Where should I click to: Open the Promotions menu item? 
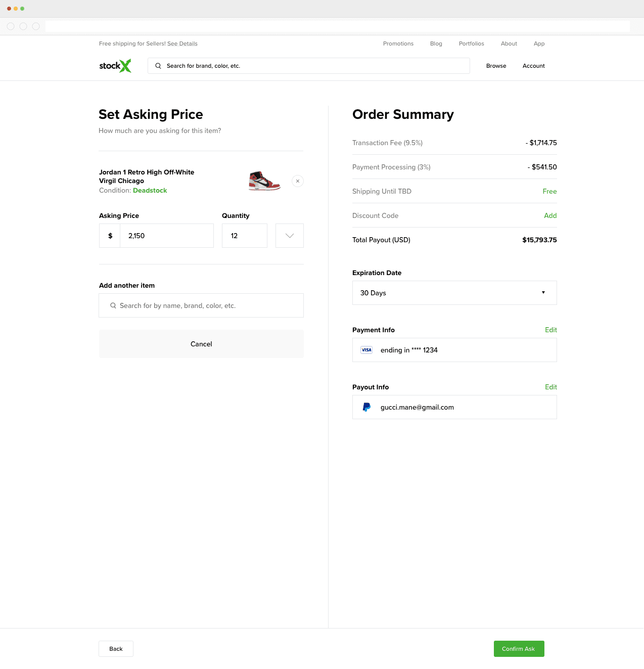click(x=398, y=43)
